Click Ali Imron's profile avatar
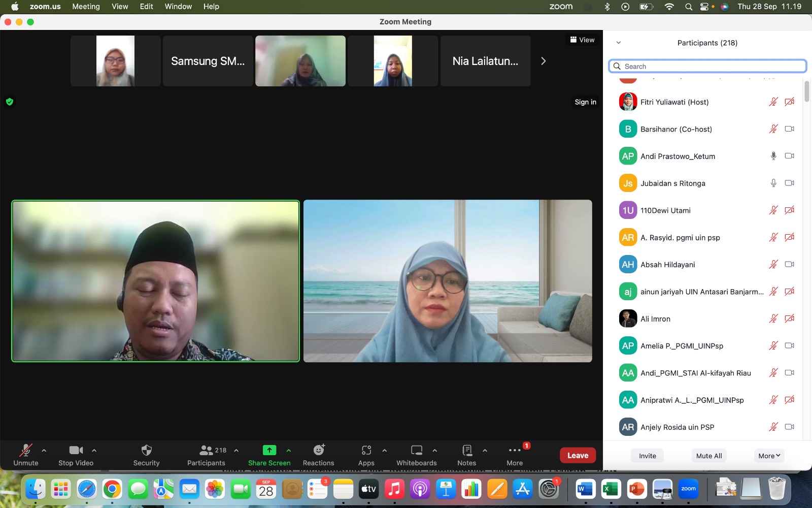The height and width of the screenshot is (508, 812). [x=628, y=319]
